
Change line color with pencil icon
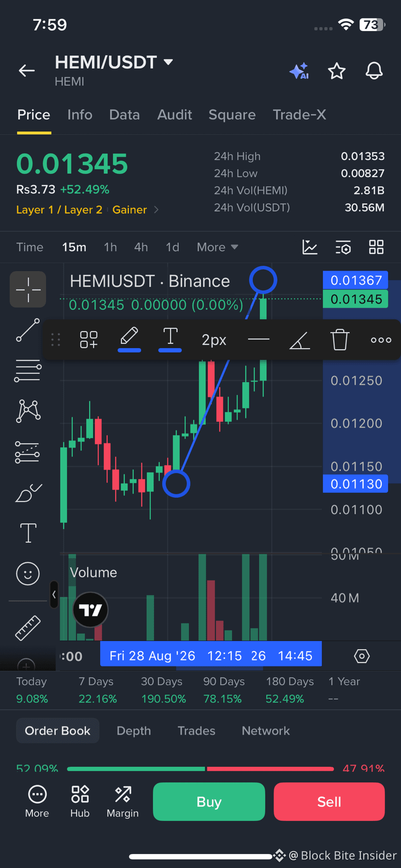click(129, 339)
